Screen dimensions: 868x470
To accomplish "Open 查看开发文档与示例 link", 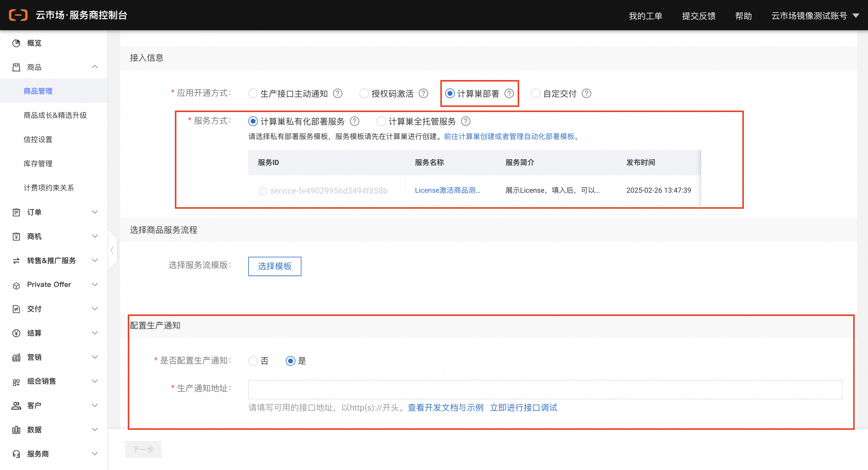I will pos(445,408).
